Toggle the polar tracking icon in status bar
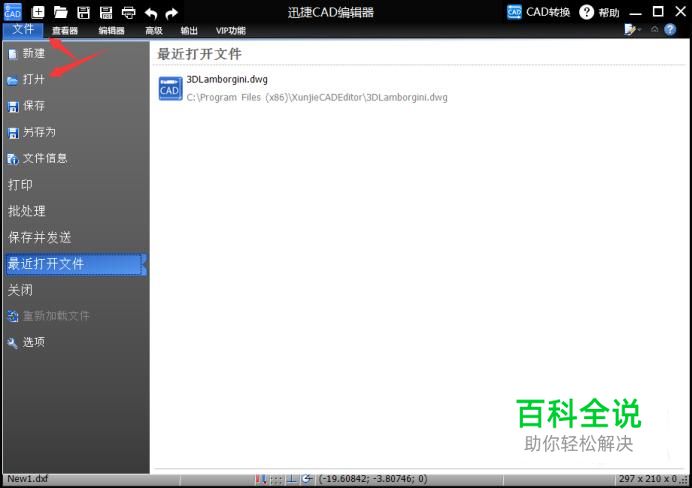Viewport: 692px width, 488px height. tap(307, 479)
